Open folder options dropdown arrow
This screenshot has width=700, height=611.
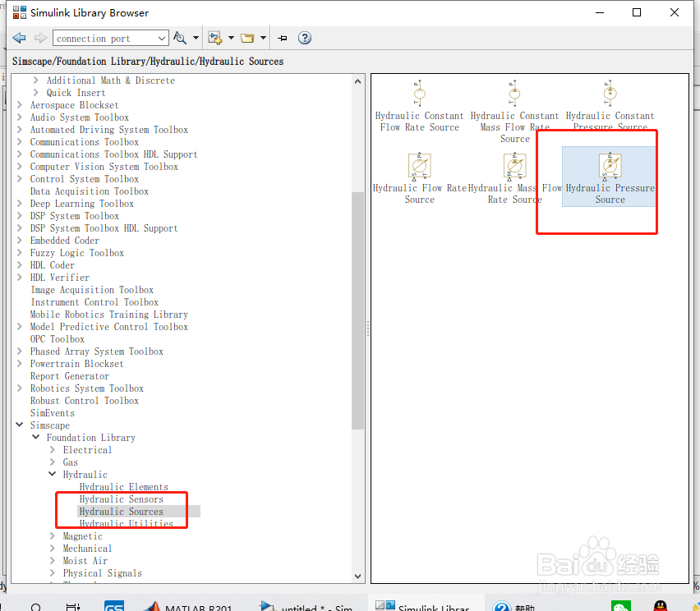pyautogui.click(x=264, y=38)
